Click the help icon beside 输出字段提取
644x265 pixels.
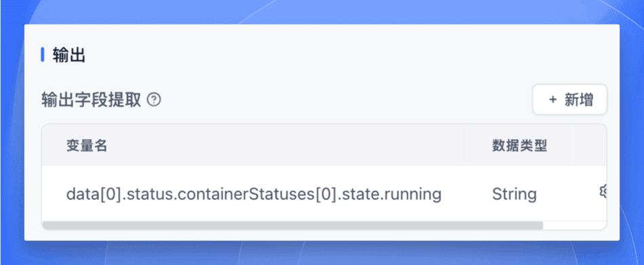[154, 100]
